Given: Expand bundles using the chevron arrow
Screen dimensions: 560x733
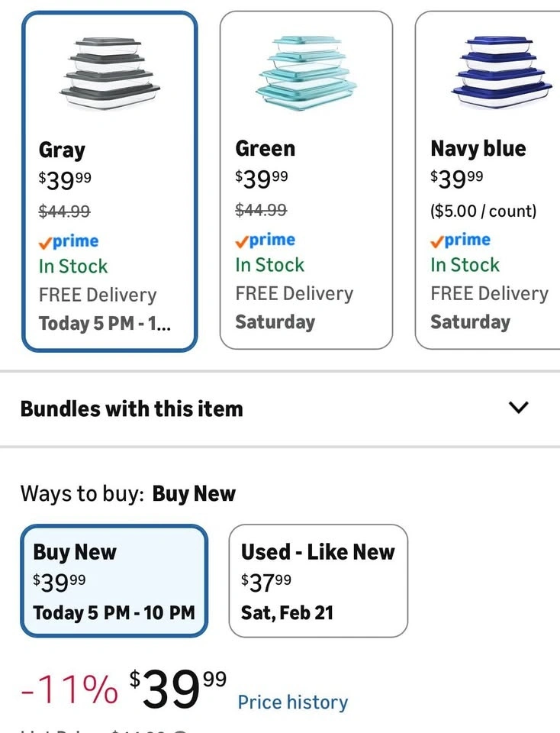Looking at the screenshot, I should 518,408.
